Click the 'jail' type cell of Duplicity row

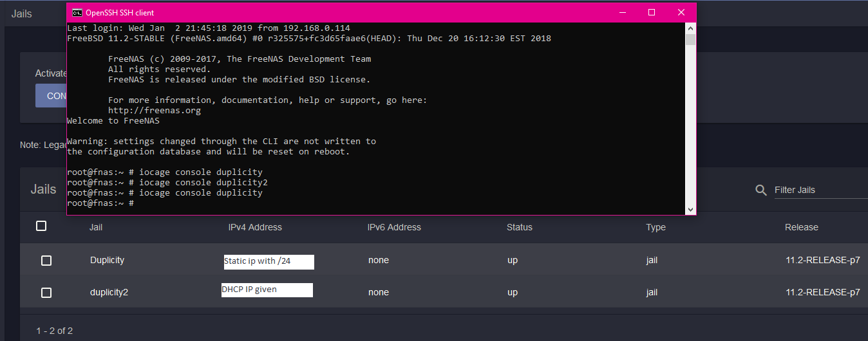[x=652, y=261]
